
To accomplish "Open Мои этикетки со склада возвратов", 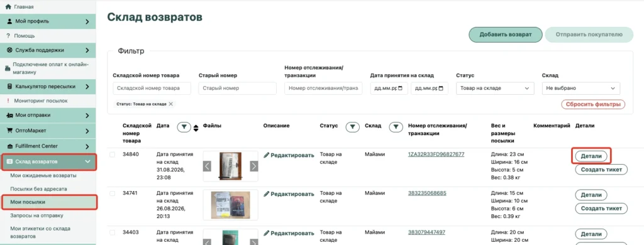I will click(40, 232).
